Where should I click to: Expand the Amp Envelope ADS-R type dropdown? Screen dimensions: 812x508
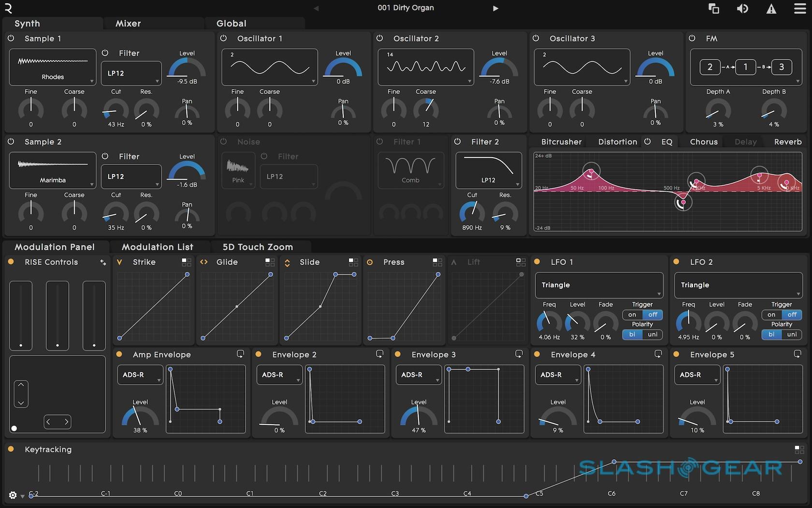click(140, 375)
